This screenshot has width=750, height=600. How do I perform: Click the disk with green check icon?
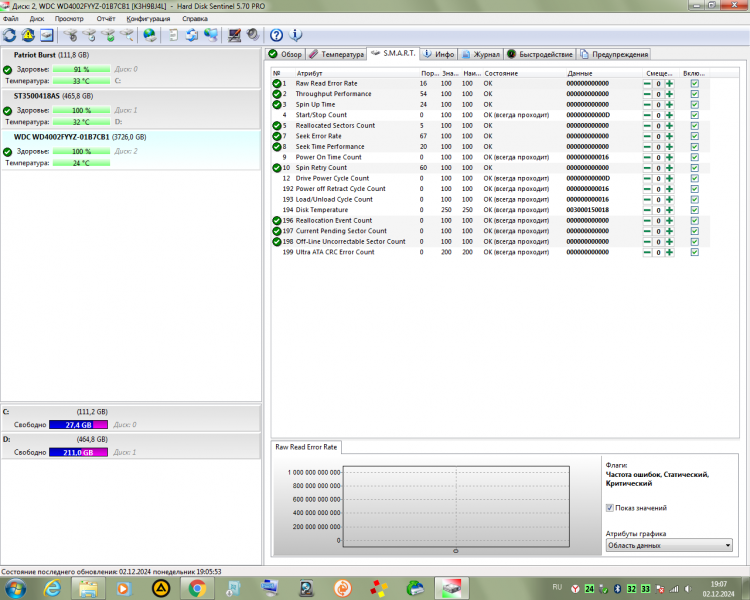tap(109, 35)
